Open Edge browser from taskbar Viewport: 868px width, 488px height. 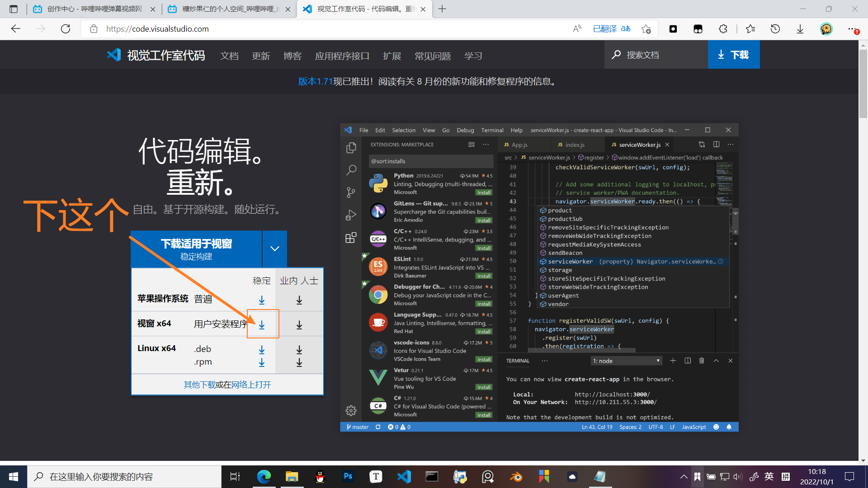point(264,477)
